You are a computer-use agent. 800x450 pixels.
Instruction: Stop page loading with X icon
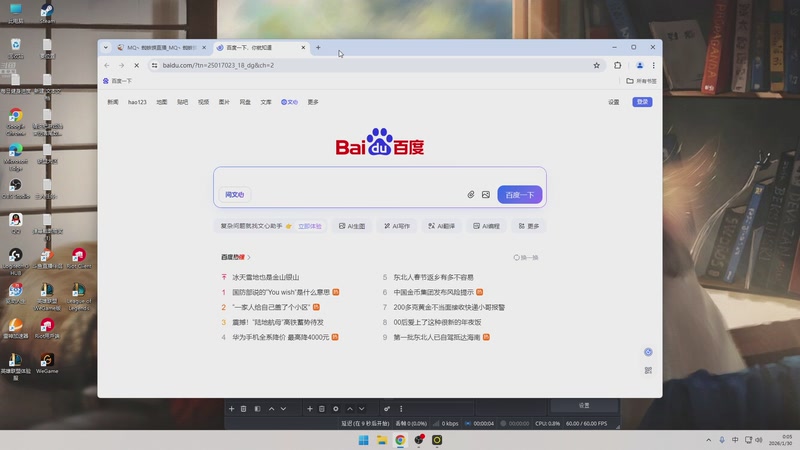tap(136, 65)
